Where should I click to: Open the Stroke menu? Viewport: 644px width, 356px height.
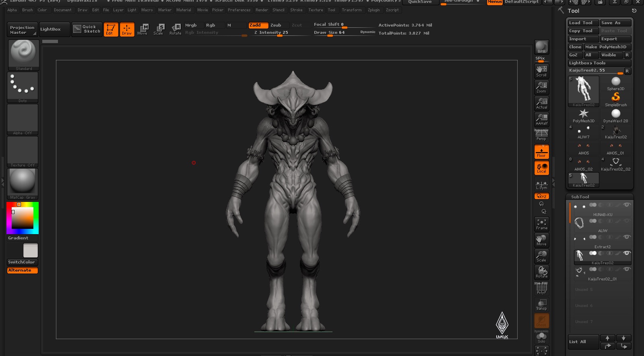pyautogui.click(x=296, y=10)
